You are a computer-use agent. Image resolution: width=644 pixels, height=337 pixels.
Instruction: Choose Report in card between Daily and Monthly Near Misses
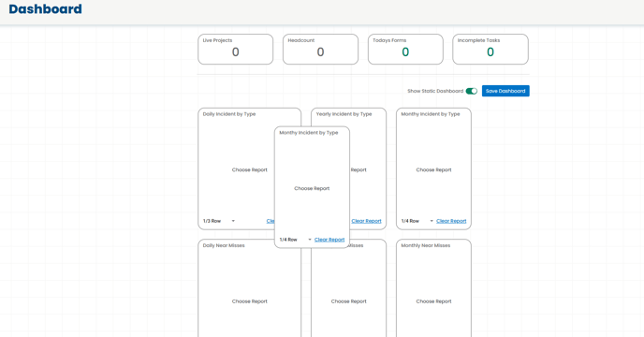349,301
